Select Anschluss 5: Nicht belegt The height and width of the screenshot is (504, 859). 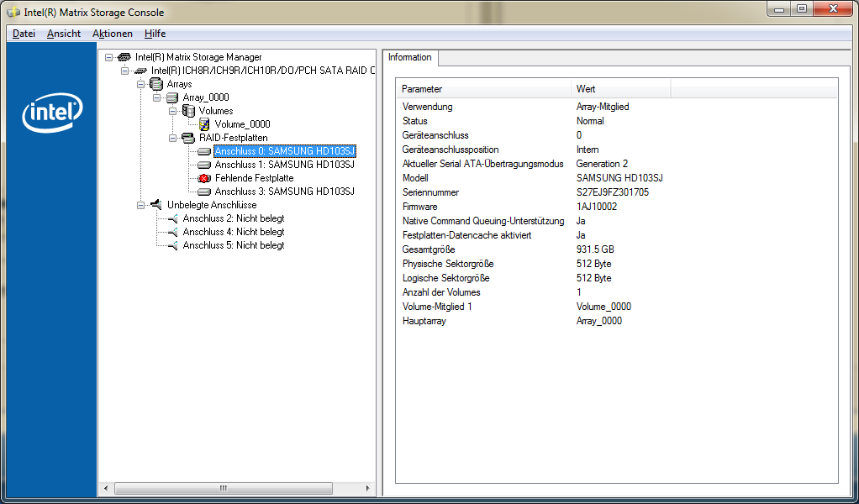234,246
